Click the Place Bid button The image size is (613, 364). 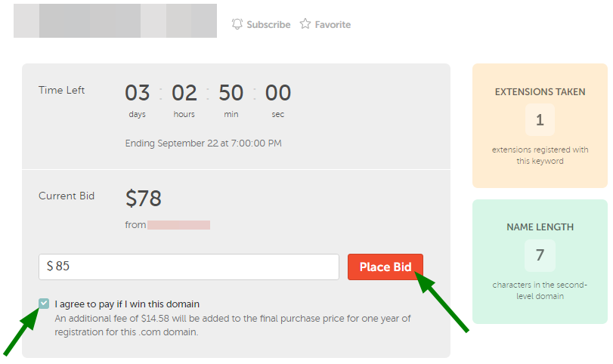(x=385, y=267)
